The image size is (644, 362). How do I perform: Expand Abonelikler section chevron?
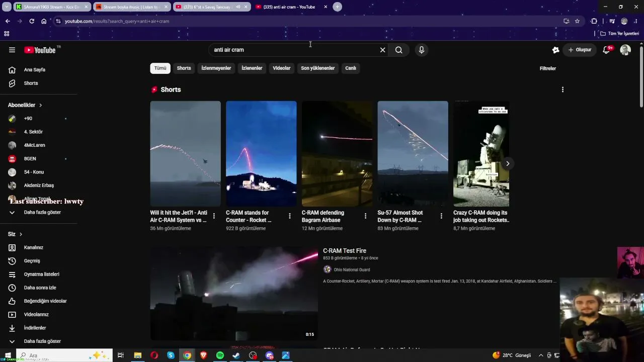(x=41, y=105)
